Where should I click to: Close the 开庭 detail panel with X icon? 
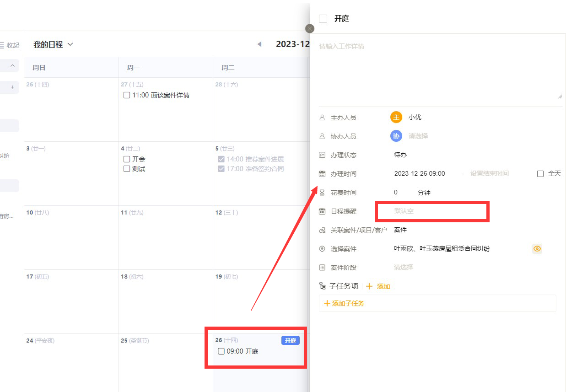[310, 28]
